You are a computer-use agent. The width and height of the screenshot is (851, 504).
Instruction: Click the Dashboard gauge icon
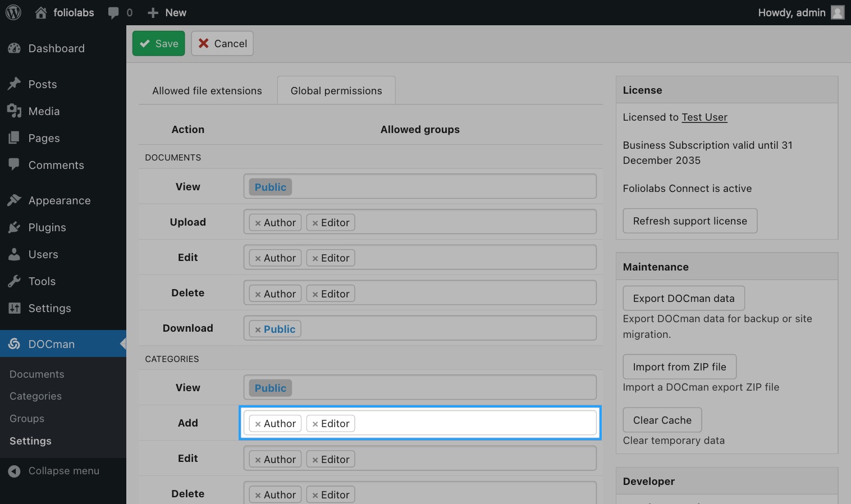click(15, 48)
